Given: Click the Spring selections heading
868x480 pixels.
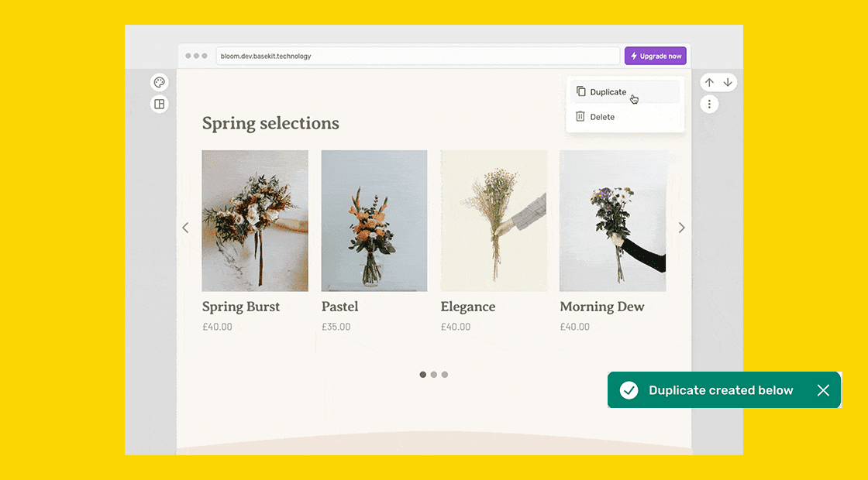Looking at the screenshot, I should [x=270, y=123].
